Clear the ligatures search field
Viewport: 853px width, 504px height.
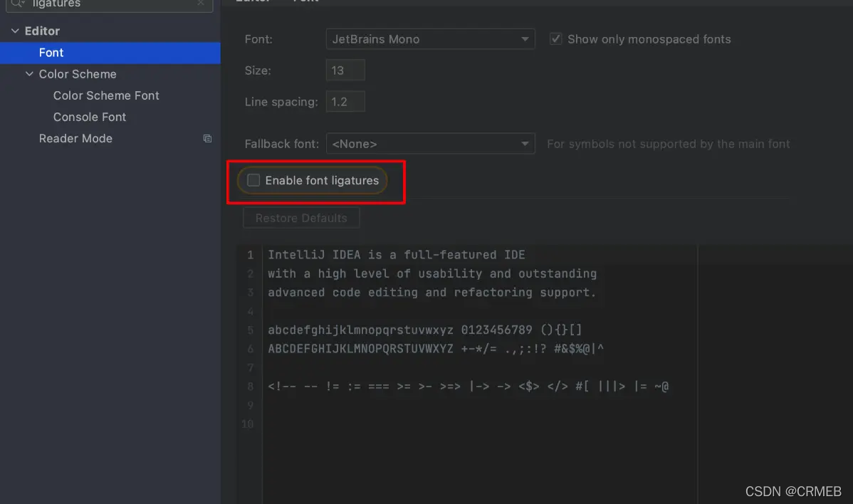click(x=201, y=4)
